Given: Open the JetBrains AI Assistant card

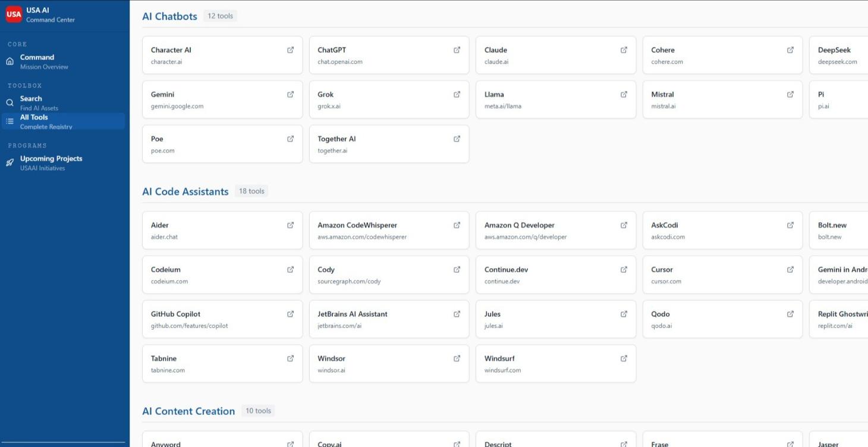Looking at the screenshot, I should click(x=389, y=319).
